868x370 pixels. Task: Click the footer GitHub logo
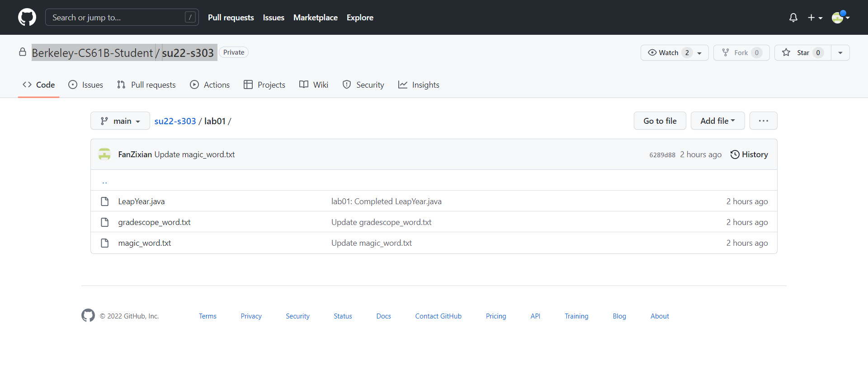click(x=88, y=315)
